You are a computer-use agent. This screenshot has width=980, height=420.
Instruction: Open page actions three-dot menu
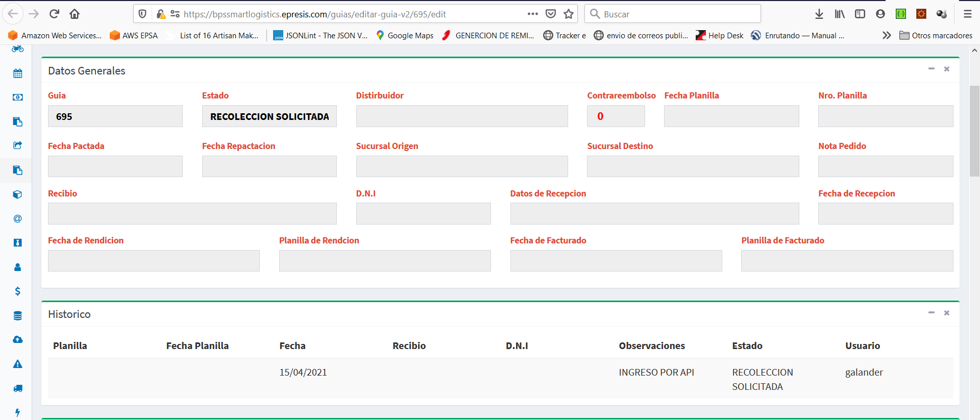click(x=532, y=14)
